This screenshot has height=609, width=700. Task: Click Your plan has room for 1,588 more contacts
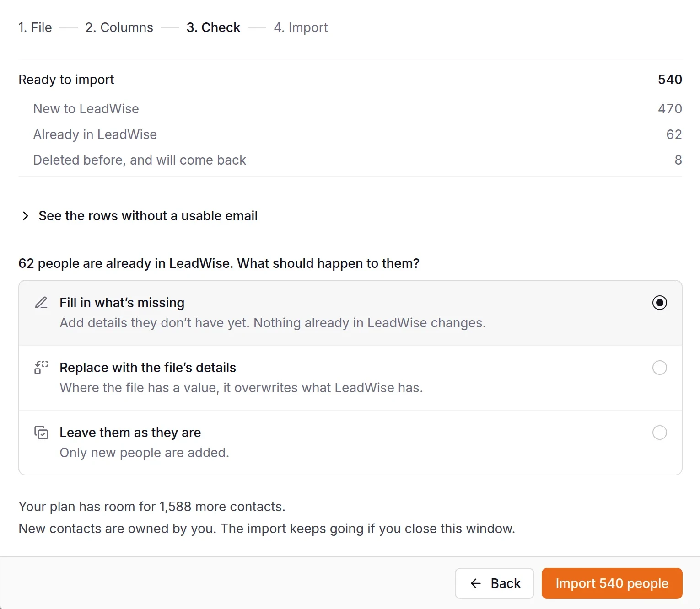tap(152, 507)
